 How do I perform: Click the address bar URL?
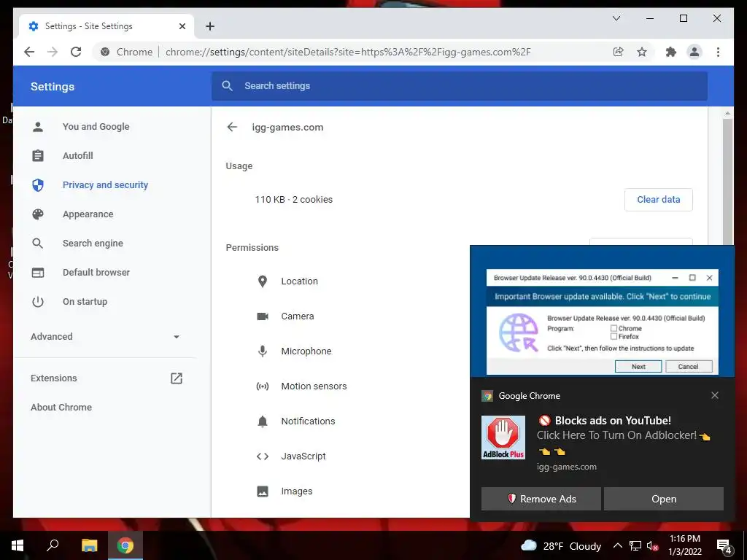point(348,52)
